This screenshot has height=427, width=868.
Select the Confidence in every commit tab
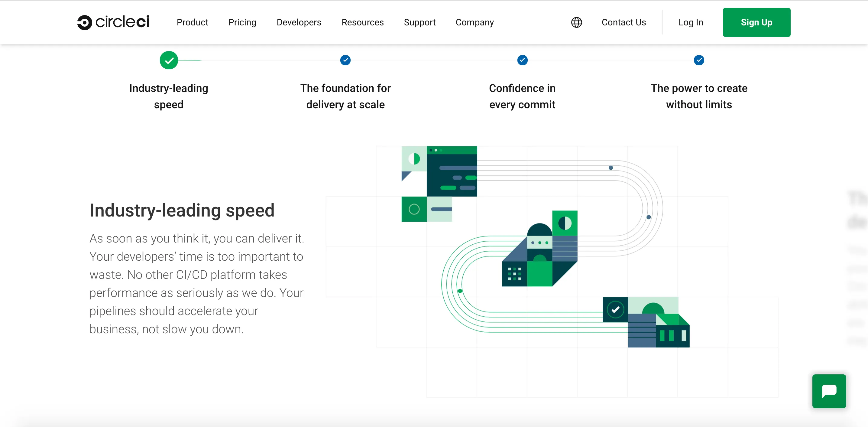(522, 96)
